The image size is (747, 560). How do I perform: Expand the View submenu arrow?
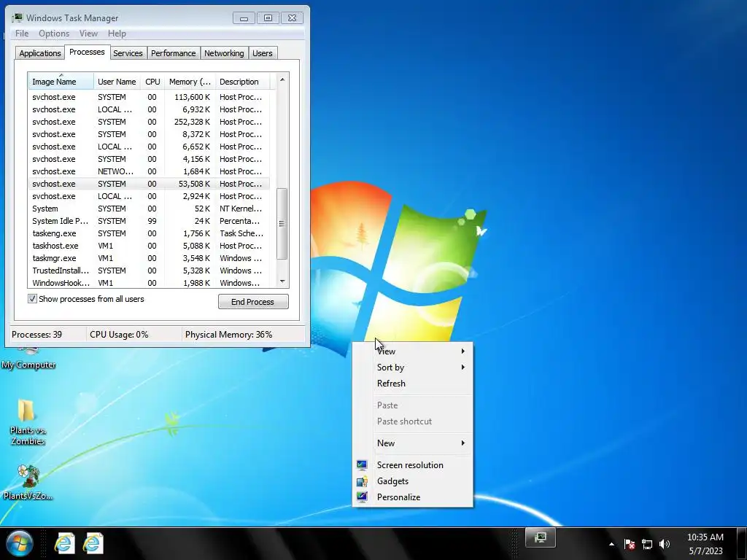[x=462, y=351]
